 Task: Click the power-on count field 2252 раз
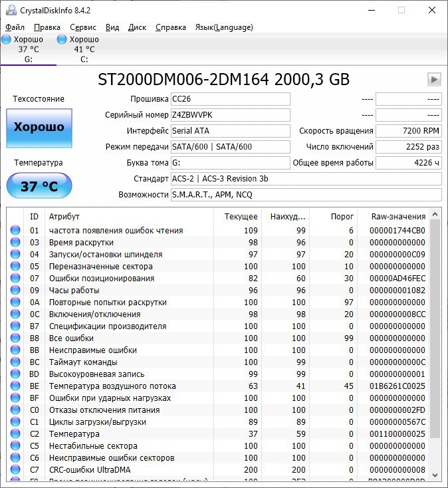409,146
